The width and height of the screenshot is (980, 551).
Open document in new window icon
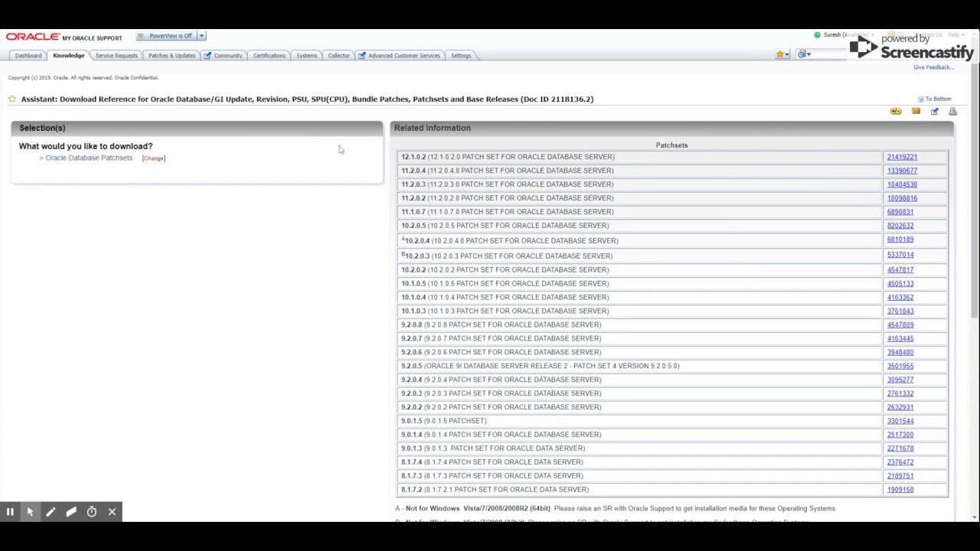934,112
